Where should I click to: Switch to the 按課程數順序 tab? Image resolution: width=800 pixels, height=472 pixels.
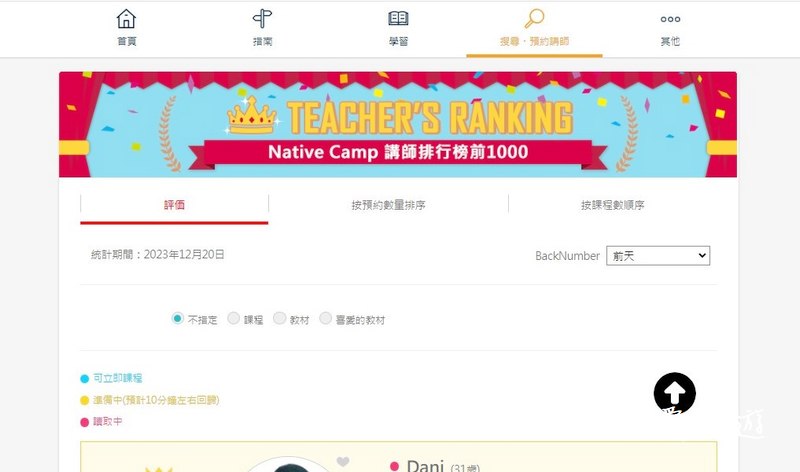pyautogui.click(x=612, y=205)
